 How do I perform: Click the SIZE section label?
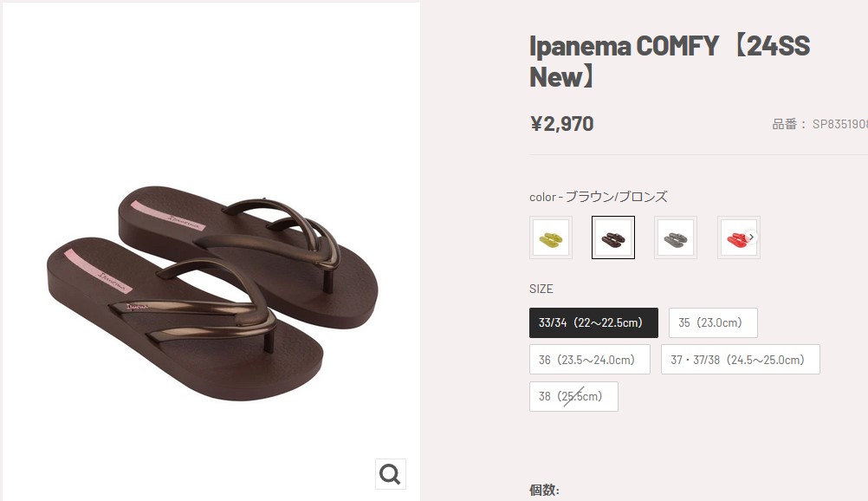click(x=541, y=289)
